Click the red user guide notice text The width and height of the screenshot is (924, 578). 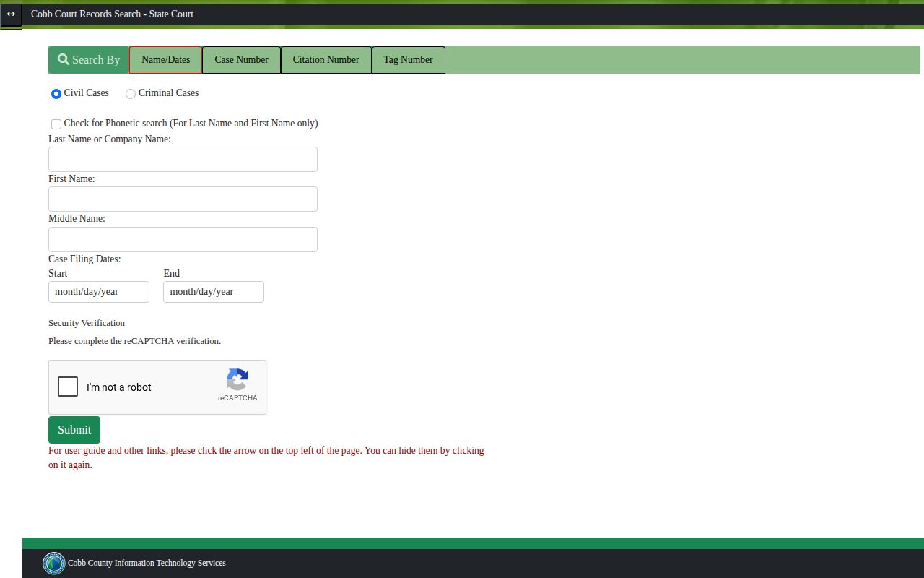click(266, 457)
